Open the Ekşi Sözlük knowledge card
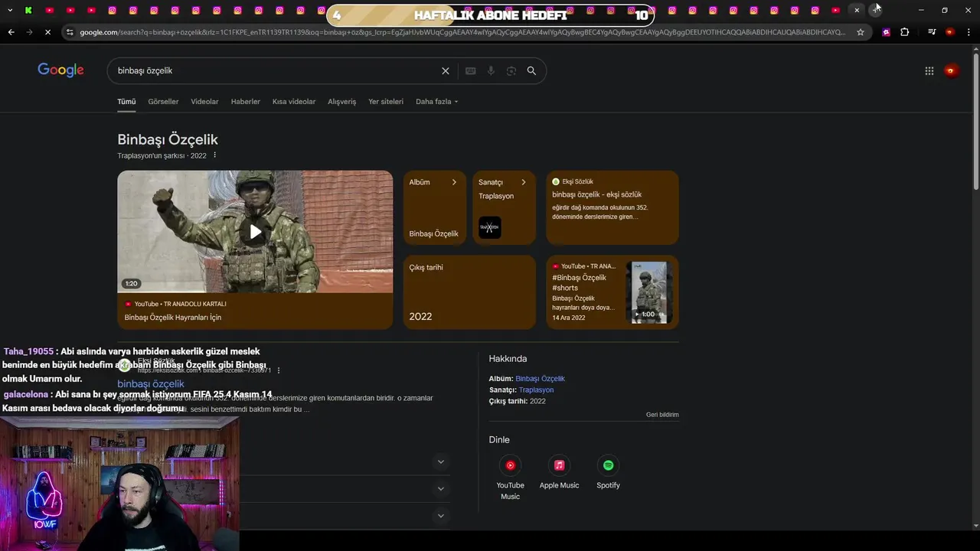Screen dimensions: 980x551 point(612,207)
